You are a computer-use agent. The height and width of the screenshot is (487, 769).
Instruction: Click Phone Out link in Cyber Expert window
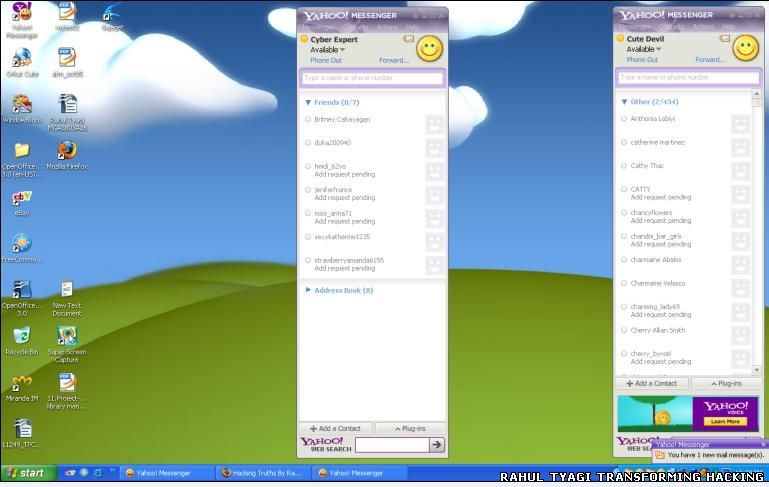click(x=326, y=60)
